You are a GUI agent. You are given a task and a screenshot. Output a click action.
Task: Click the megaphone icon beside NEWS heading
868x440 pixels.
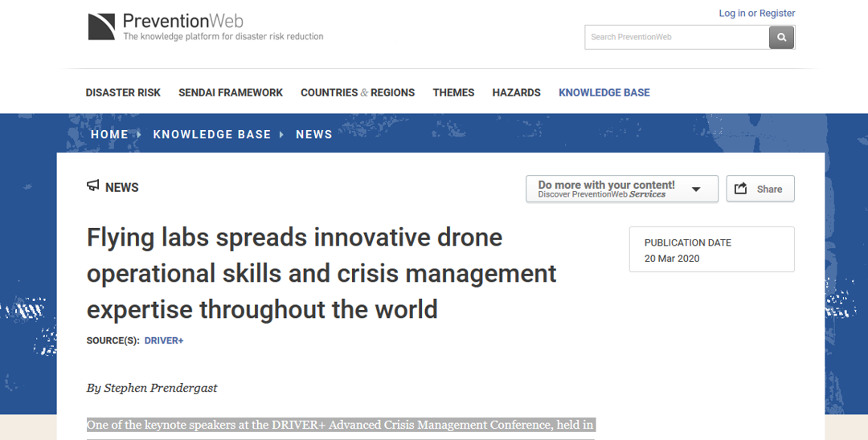tap(93, 186)
